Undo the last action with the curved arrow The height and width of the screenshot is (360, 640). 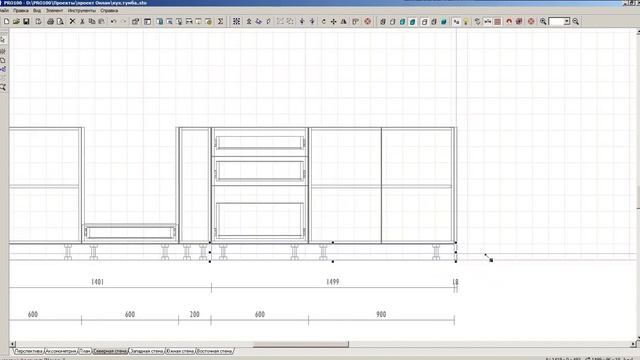(x=113, y=21)
